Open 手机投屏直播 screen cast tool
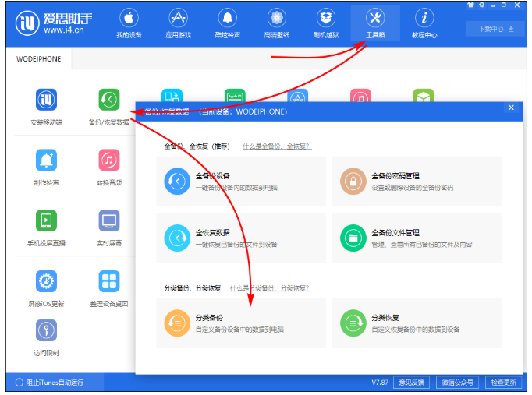The width and height of the screenshot is (532, 395). [x=47, y=228]
